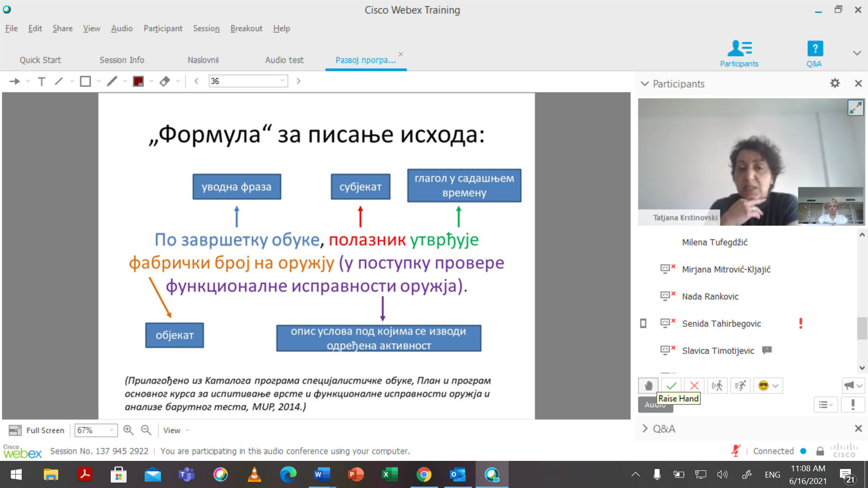
Task: Click the Raise Hand button
Action: pos(648,386)
